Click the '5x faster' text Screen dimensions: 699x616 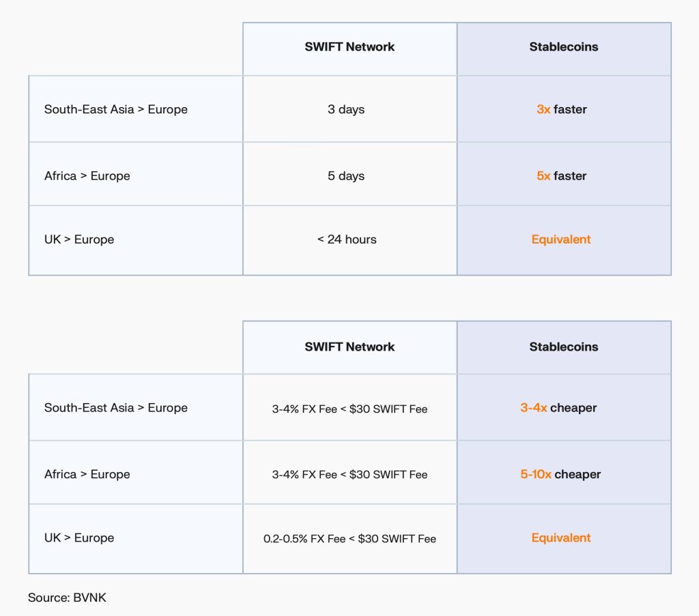pyautogui.click(x=561, y=176)
